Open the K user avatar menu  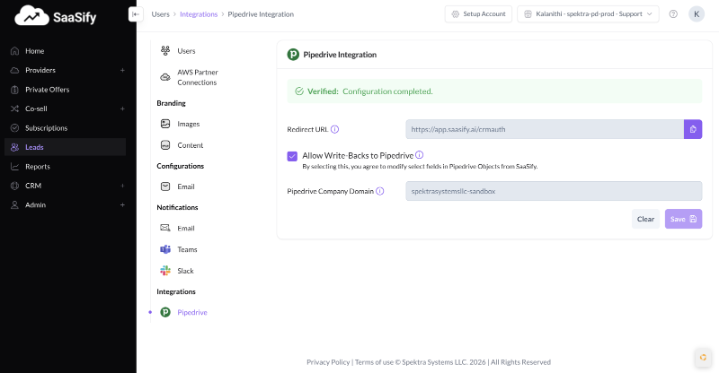click(697, 14)
